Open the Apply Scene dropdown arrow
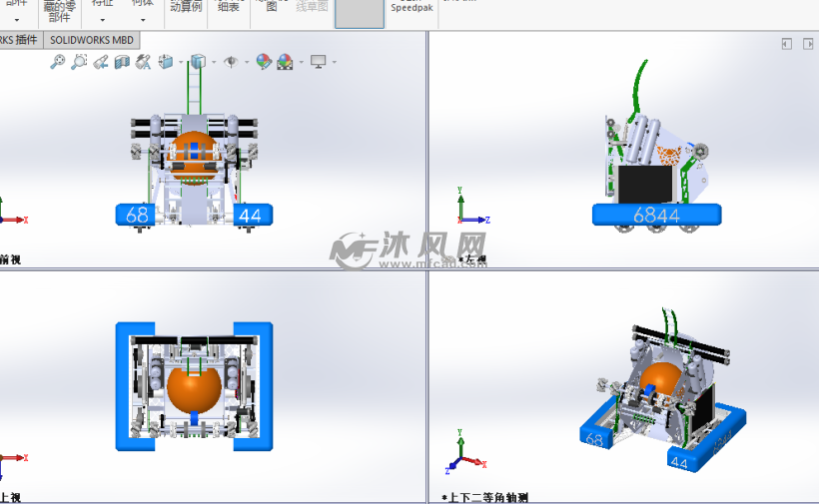 coord(300,62)
